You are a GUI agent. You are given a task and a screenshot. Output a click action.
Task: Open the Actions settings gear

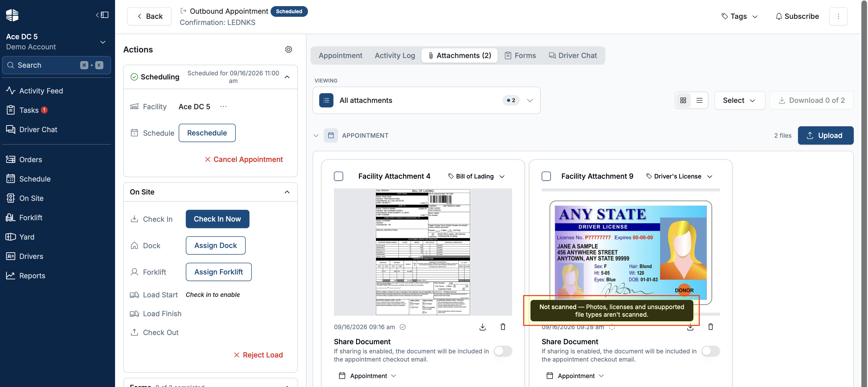[x=288, y=50]
